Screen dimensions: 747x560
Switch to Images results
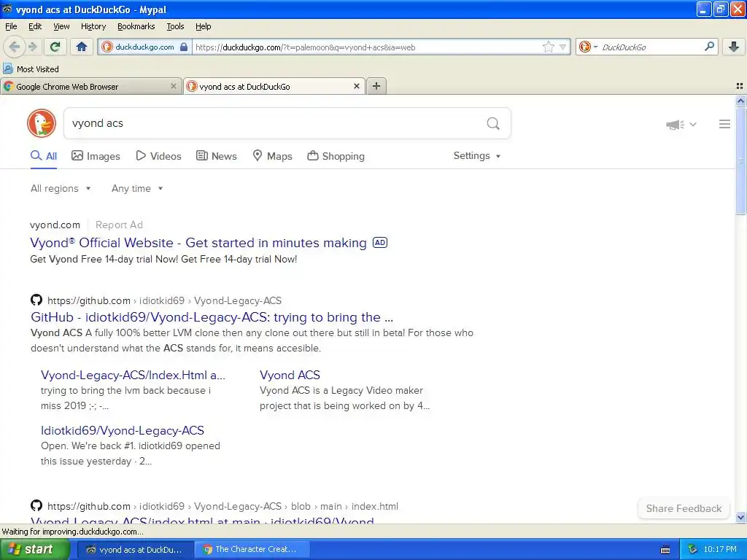96,156
